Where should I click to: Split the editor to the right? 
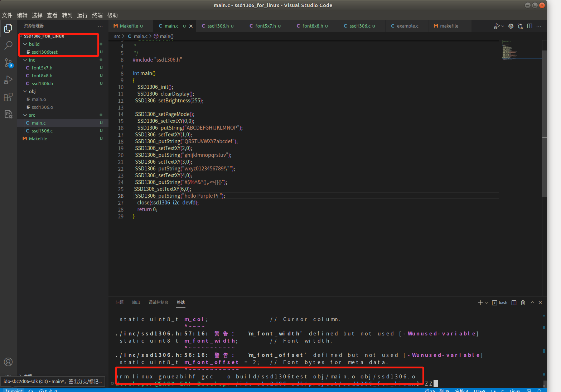tap(529, 26)
